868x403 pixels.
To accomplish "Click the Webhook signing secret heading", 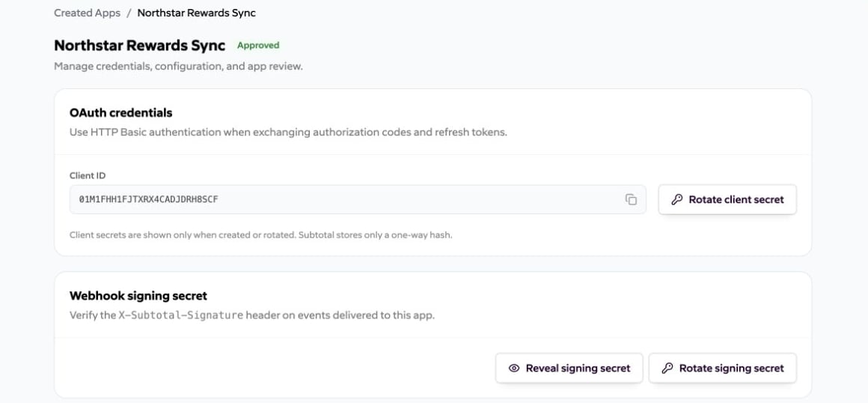I will tap(138, 295).
